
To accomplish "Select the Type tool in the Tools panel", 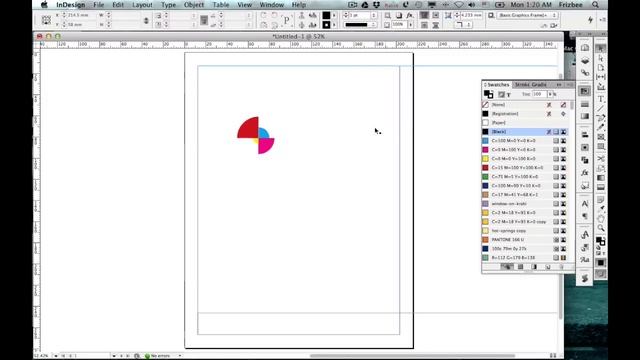I will click(600, 99).
